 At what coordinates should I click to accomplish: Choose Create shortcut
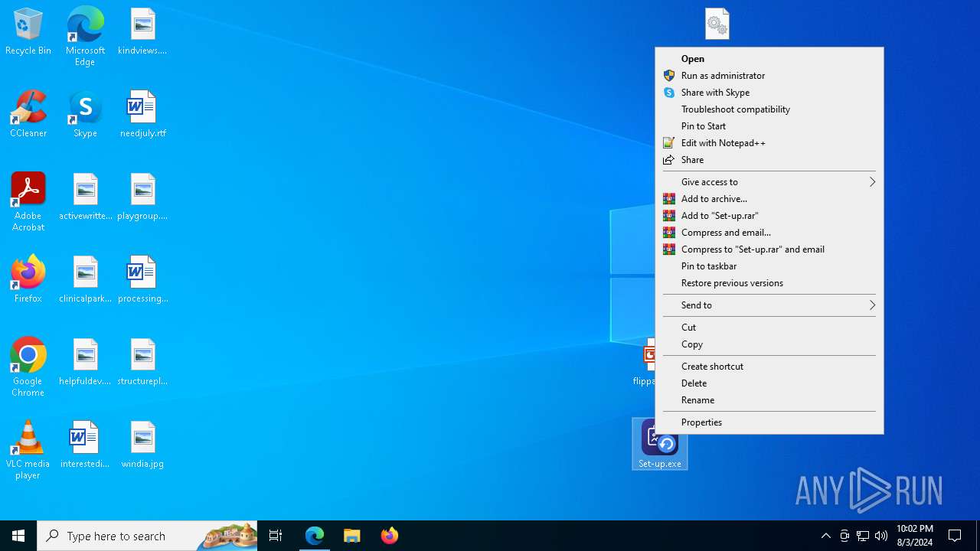pos(769,367)
